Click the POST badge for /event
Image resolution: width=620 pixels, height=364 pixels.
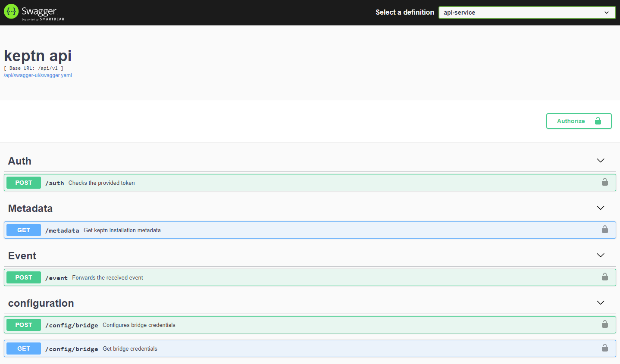coord(24,277)
